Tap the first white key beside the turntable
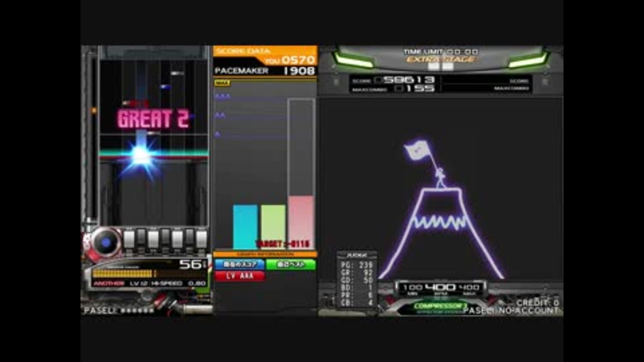 click(x=129, y=239)
